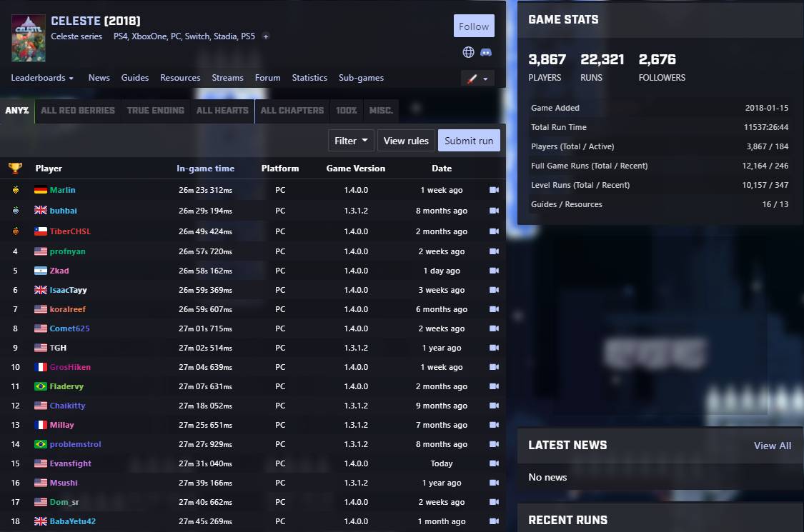Click TiberCHSL's third place trophy icon
The image size is (804, 532).
(x=16, y=231)
